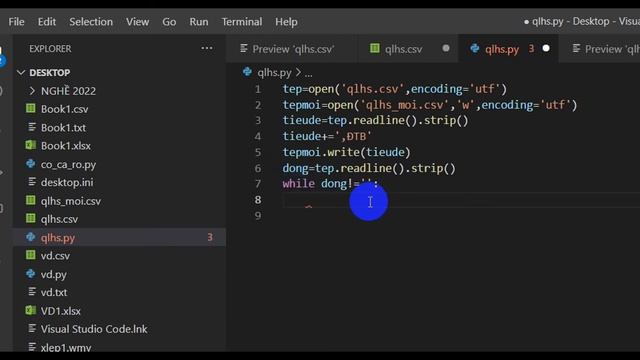Click the Excel icon beside VD1.xlsx
Screen dimensions: 640x360
click(x=31, y=310)
